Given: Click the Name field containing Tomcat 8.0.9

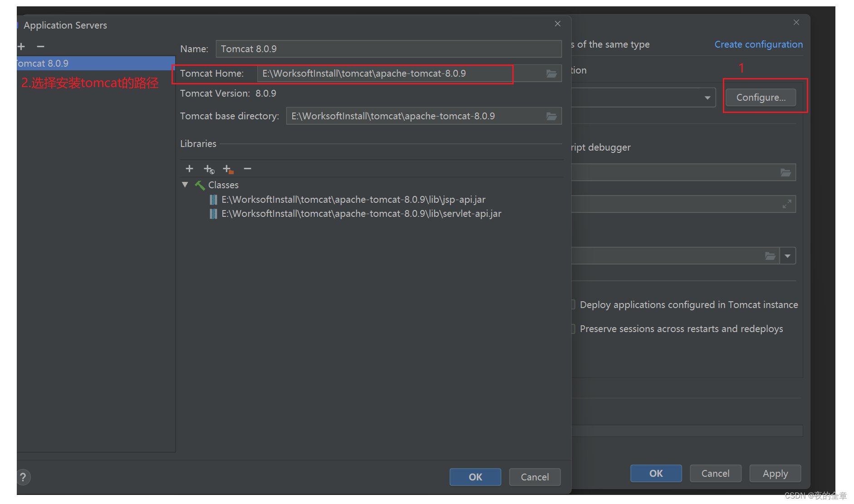Looking at the screenshot, I should (x=388, y=49).
